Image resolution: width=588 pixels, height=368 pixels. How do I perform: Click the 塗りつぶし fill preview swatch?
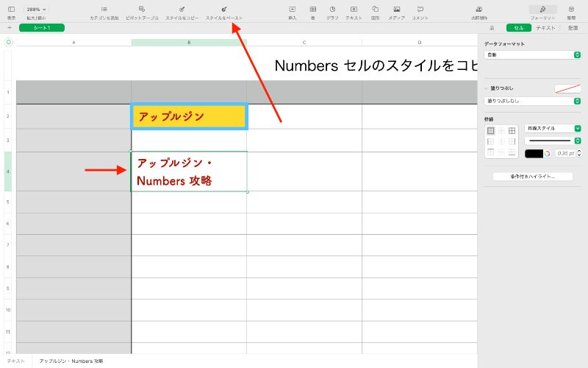[567, 88]
